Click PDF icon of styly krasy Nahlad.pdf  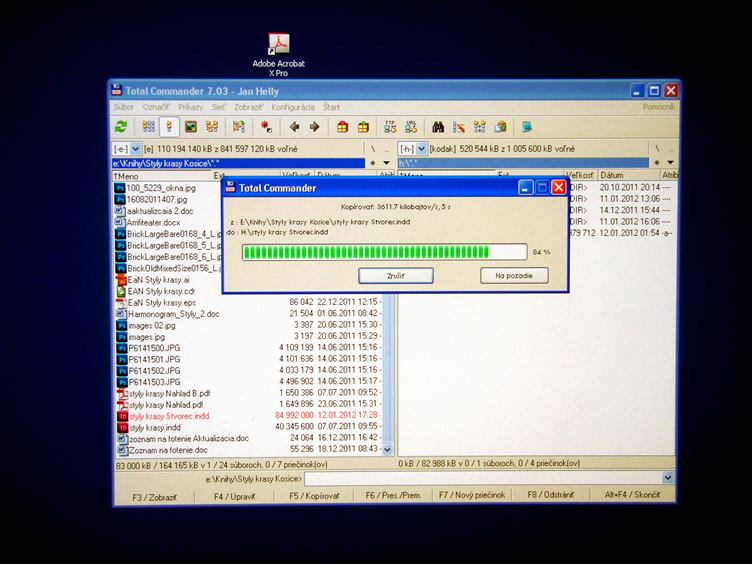pyautogui.click(x=122, y=405)
